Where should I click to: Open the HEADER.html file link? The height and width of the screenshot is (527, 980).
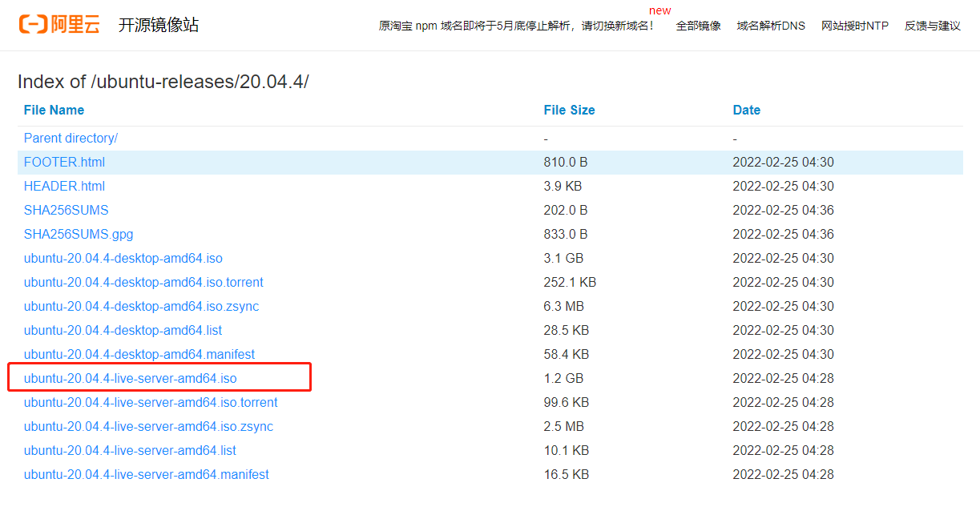coord(64,186)
